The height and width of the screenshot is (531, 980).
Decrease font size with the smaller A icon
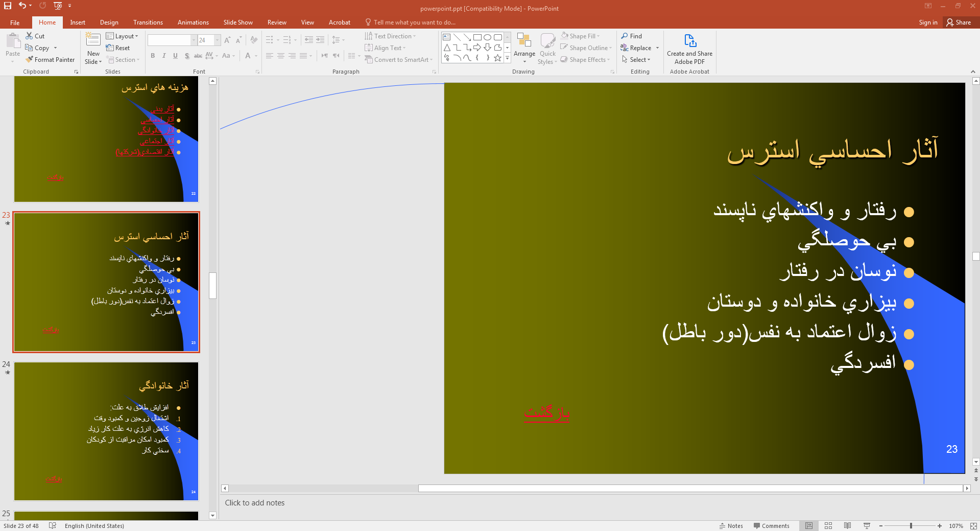(238, 40)
